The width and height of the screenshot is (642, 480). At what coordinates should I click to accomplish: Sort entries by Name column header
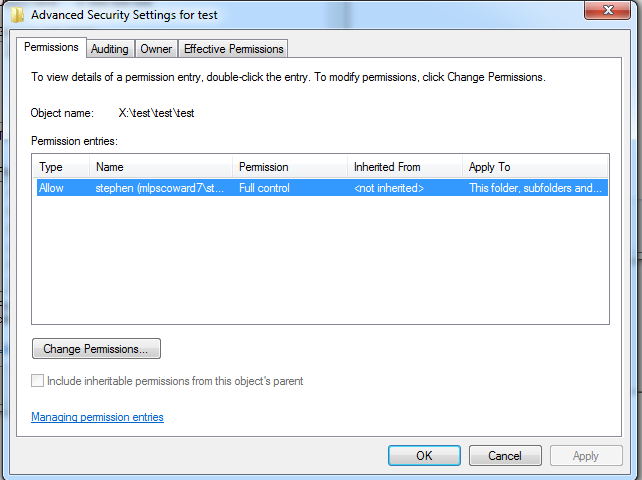pos(161,167)
